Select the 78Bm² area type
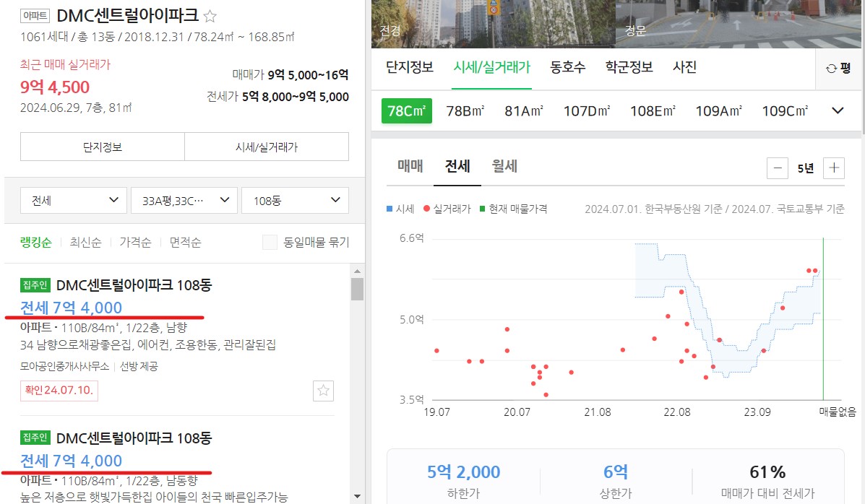Image resolution: width=865 pixels, height=504 pixels. coord(465,110)
